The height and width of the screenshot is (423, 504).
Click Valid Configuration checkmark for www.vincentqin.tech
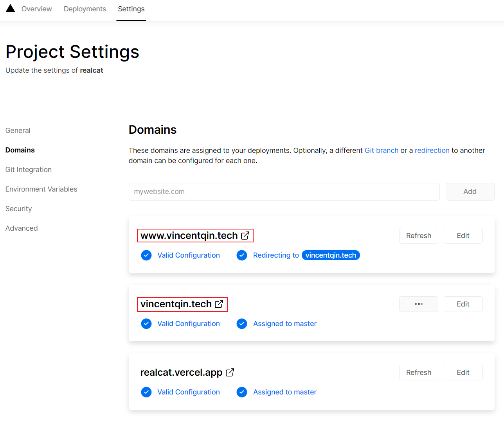pyautogui.click(x=146, y=255)
